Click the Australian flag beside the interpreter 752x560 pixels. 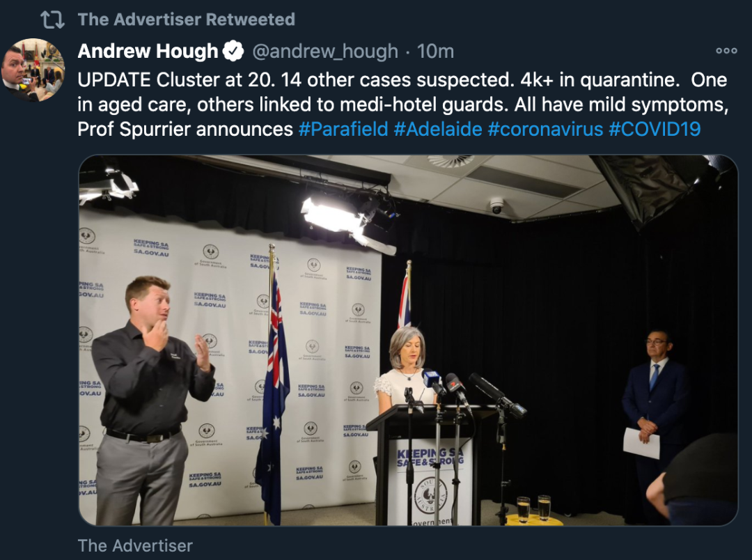tap(272, 389)
